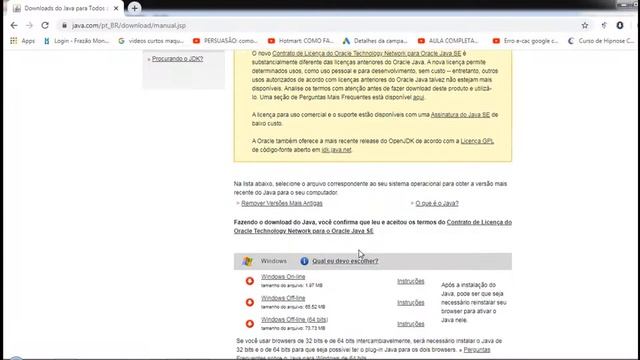
Task: Click the extension icon beside the bookmark star
Action: tap(604, 25)
